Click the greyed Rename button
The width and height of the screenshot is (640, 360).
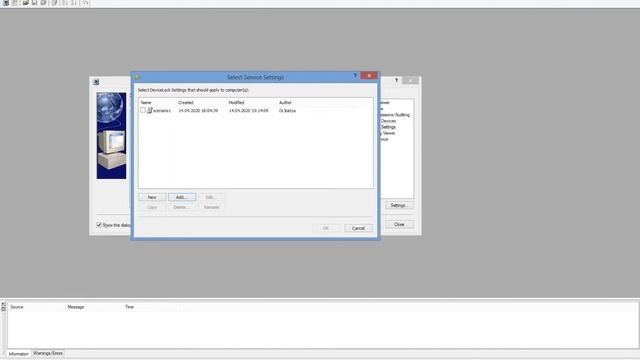click(211, 207)
